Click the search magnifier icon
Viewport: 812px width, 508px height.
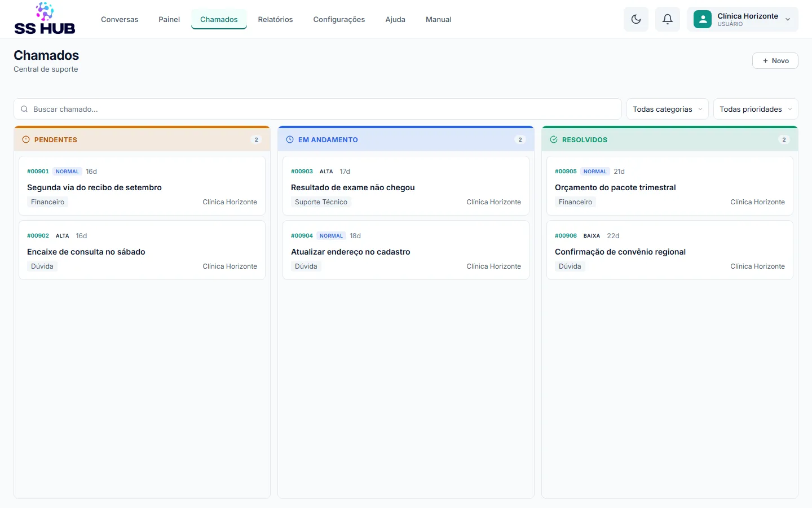pos(24,109)
